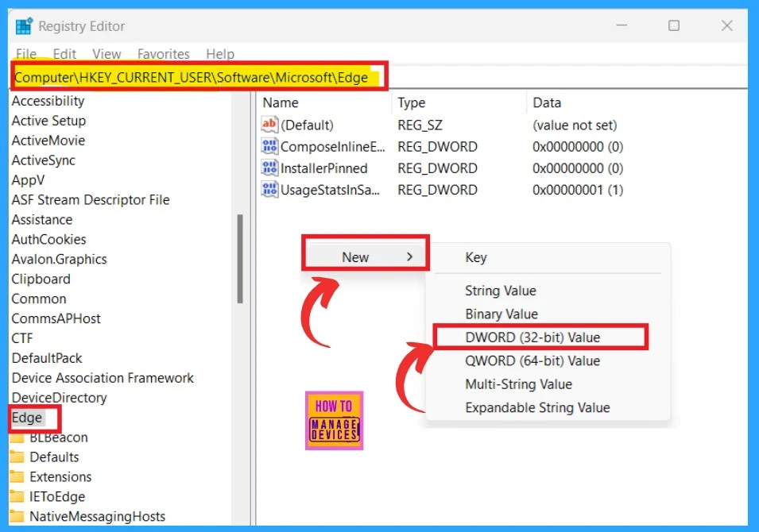
Task: Open the File menu
Action: tap(26, 54)
